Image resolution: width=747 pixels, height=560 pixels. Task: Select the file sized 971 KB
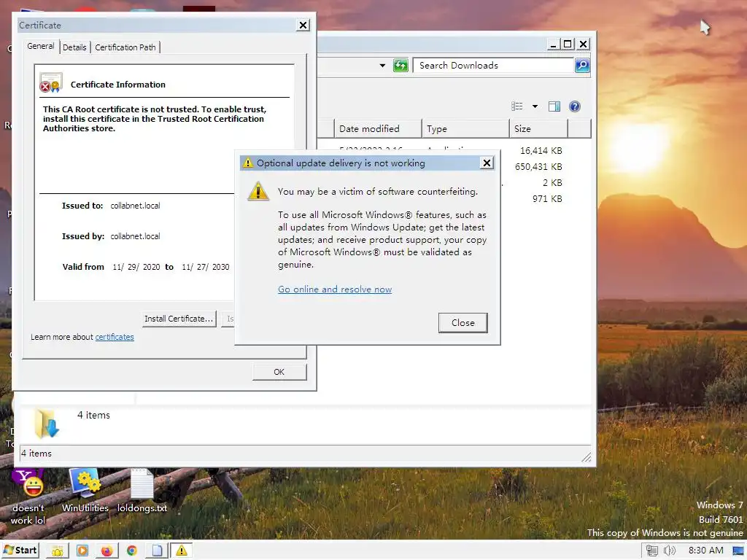547,198
